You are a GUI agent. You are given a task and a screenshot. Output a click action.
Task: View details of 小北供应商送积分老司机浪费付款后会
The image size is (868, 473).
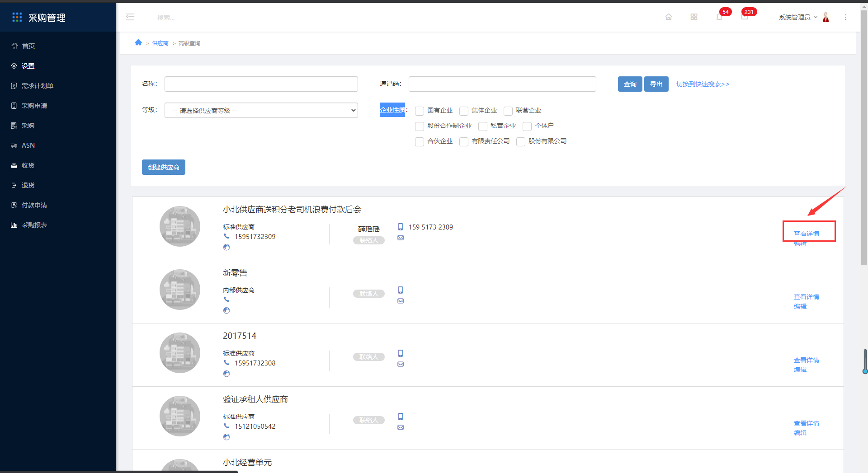[807, 234]
